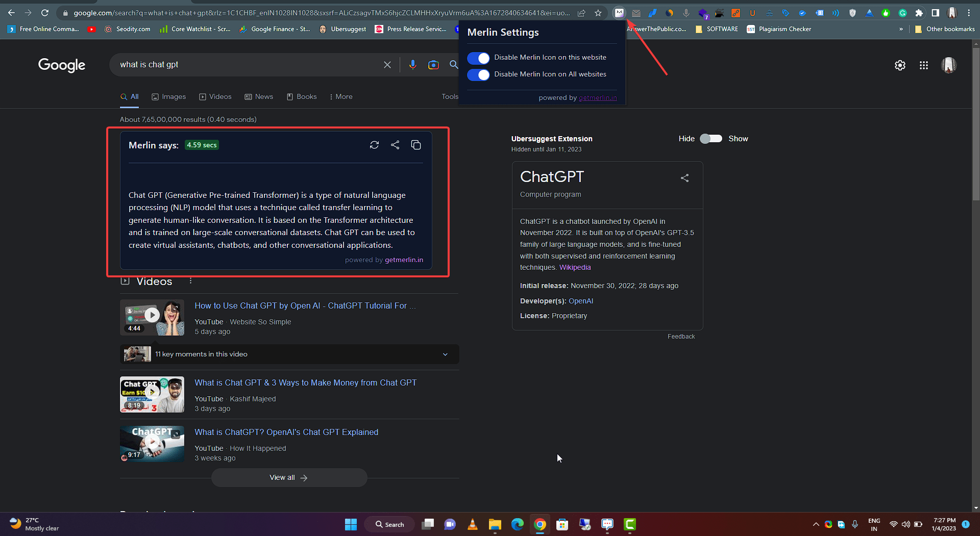Copy the Merlin answer to clipboard
This screenshot has height=536, width=980.
[x=416, y=145]
